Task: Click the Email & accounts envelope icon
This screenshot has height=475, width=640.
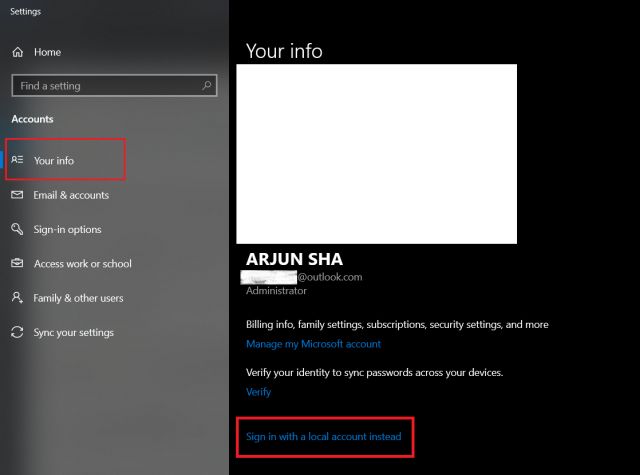Action: pyautogui.click(x=17, y=195)
